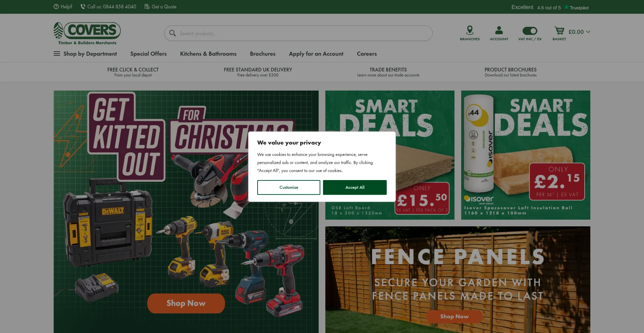
Task: Open the basket cart icon
Action: [559, 31]
